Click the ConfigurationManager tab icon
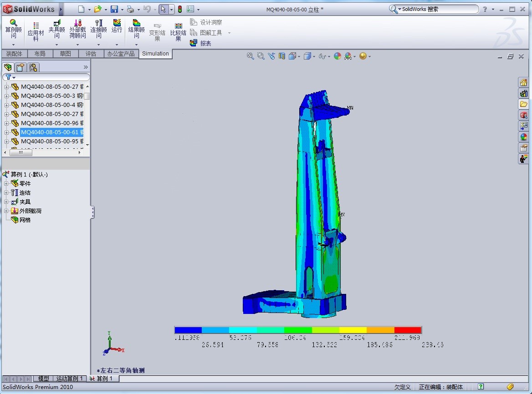 click(33, 67)
